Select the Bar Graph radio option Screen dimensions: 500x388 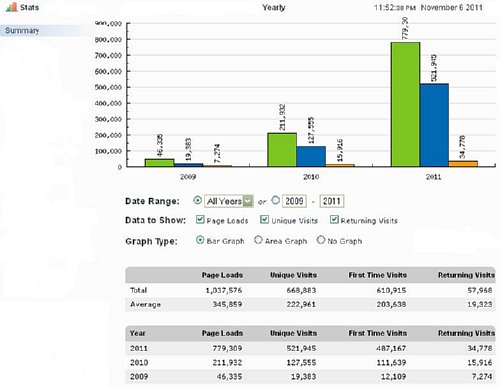(200, 240)
